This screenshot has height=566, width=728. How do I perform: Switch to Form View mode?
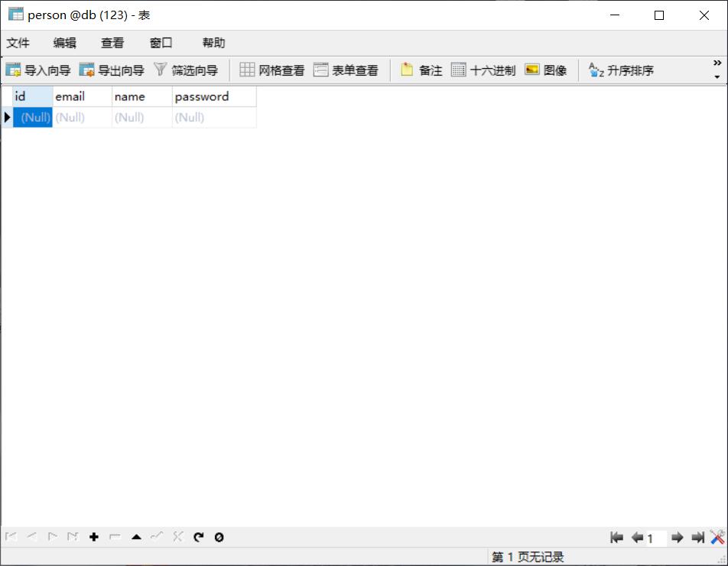click(x=344, y=70)
